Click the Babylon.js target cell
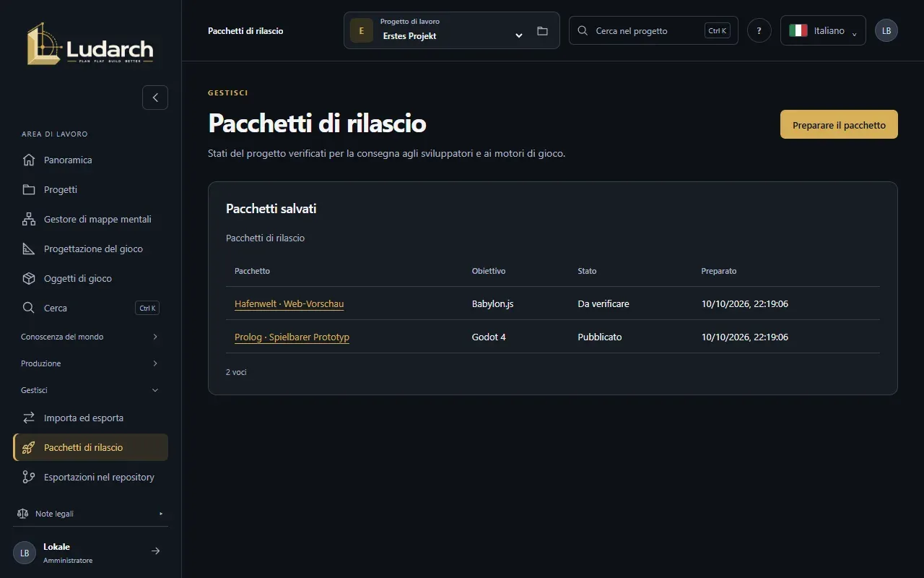This screenshot has width=924, height=578. click(x=493, y=304)
